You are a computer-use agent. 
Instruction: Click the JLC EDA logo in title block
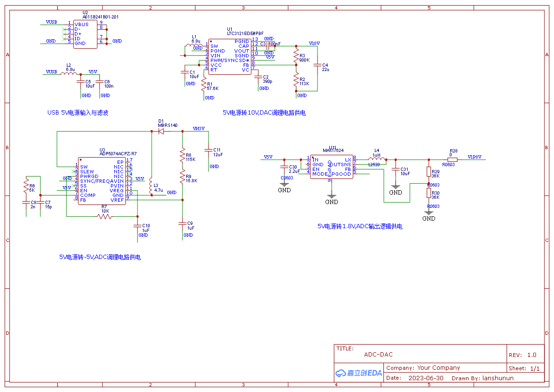[359, 373]
